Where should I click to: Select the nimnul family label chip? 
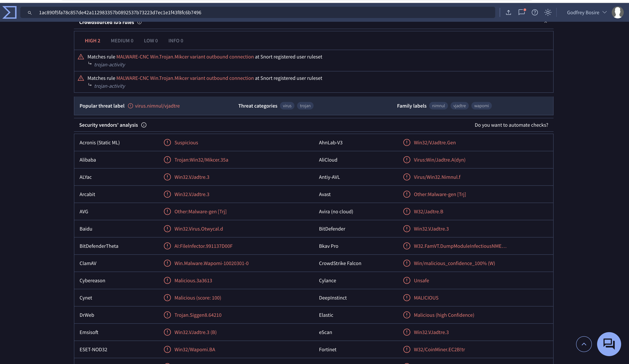pyautogui.click(x=438, y=106)
